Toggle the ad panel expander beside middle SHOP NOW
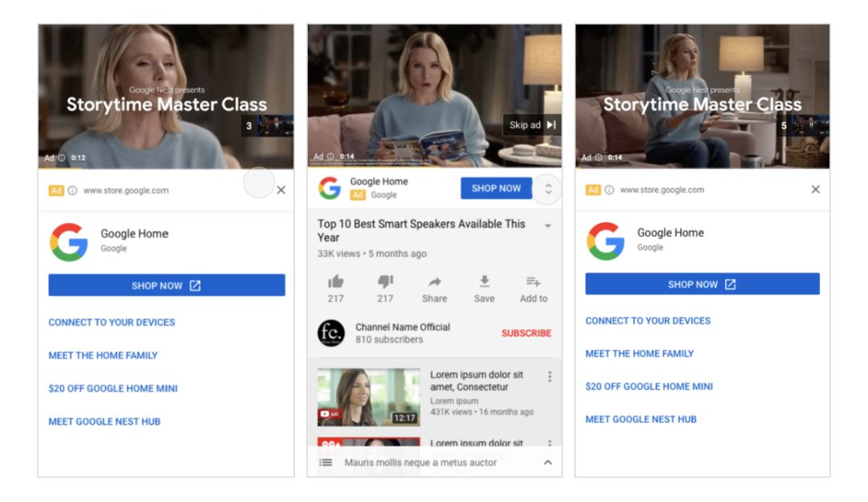868x502 pixels. [x=548, y=189]
